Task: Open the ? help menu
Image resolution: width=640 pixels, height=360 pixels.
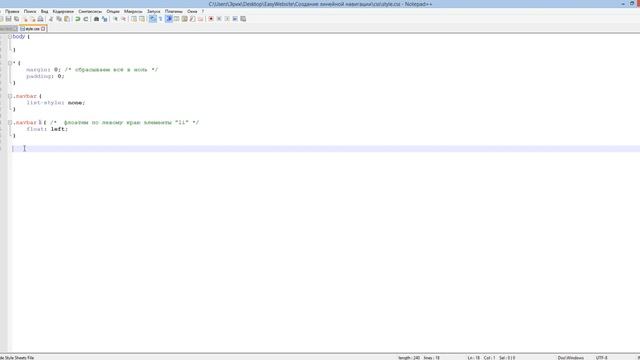Action: 203,11
